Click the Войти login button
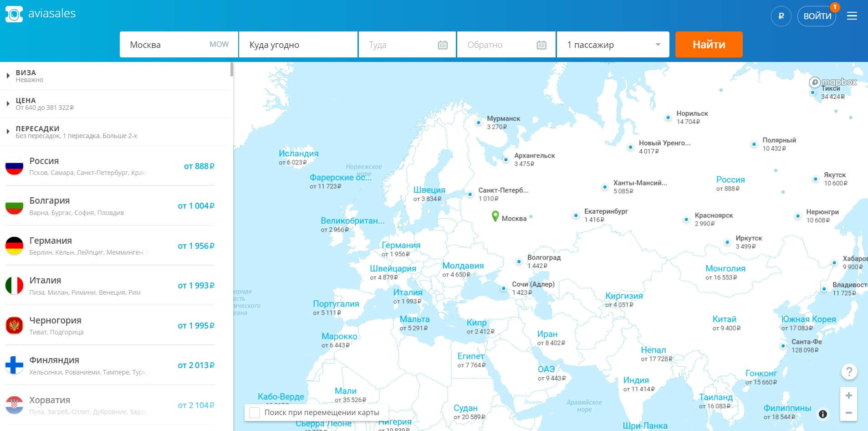Screen dimensions: 868x431 coord(817,16)
